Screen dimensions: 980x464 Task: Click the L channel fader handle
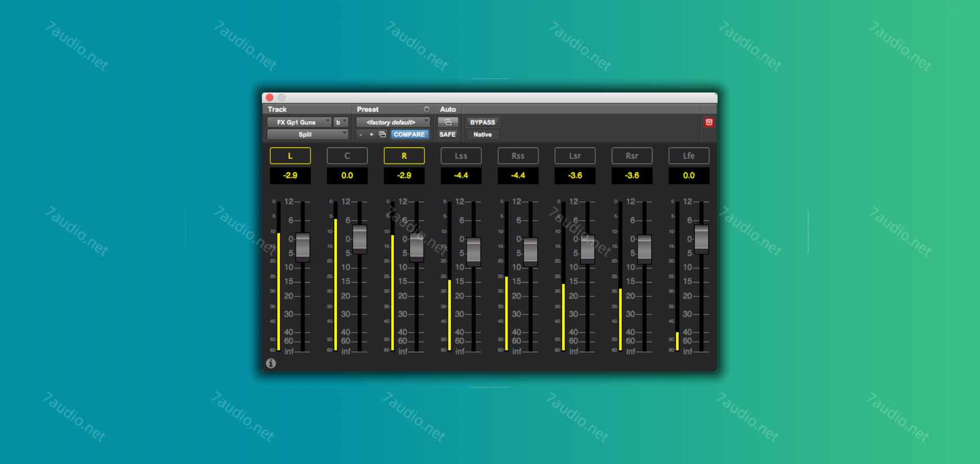click(x=303, y=247)
